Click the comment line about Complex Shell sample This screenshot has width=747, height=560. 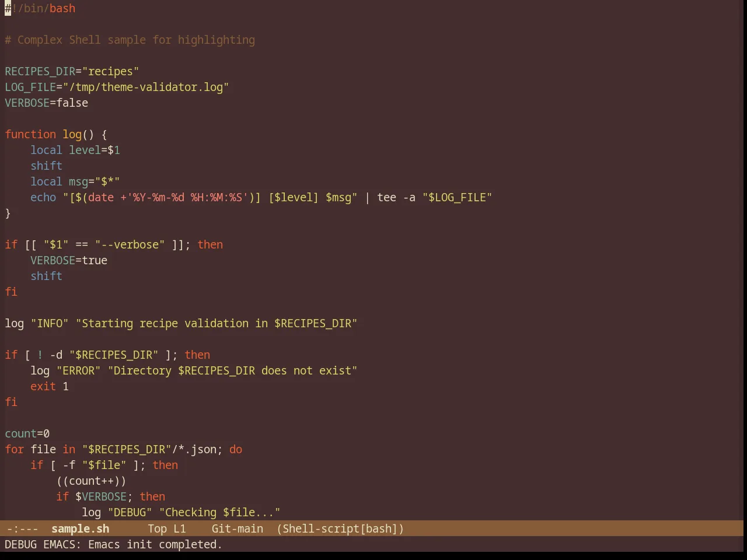point(130,40)
